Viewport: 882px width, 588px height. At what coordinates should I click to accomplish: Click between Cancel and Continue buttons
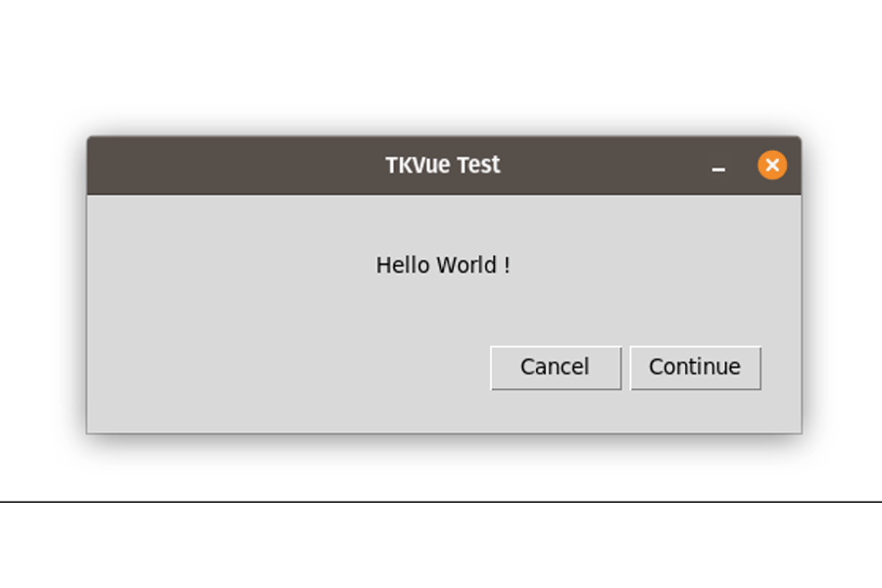point(627,367)
